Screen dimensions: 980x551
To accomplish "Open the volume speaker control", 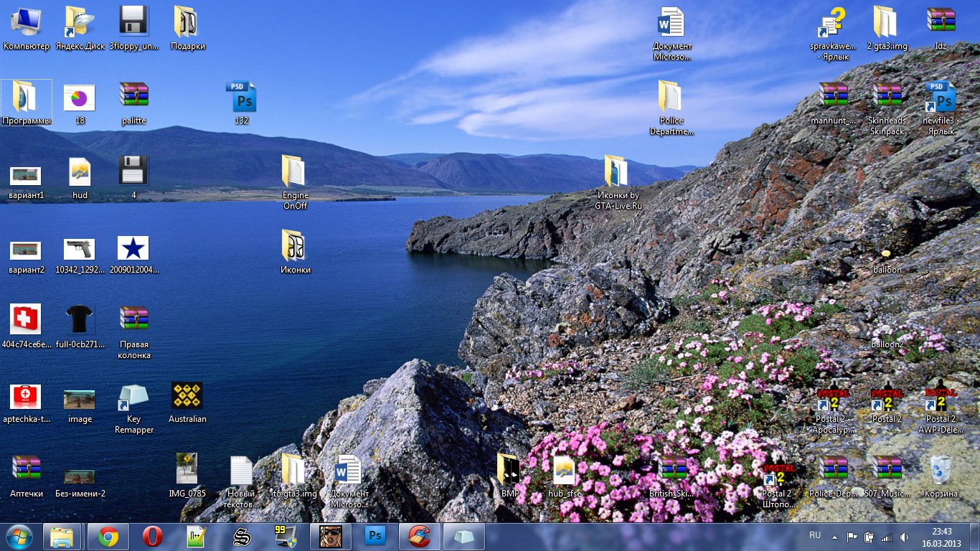I will 904,537.
